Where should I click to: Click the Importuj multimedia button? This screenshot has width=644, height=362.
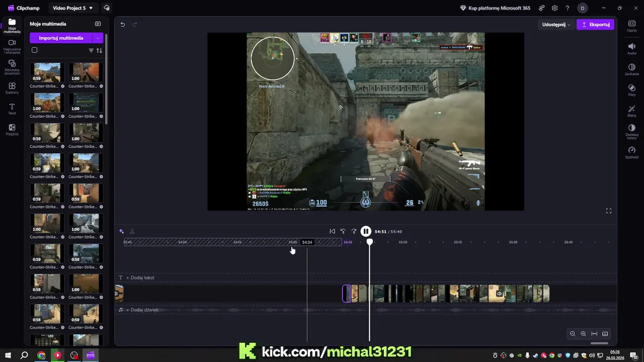[61, 38]
